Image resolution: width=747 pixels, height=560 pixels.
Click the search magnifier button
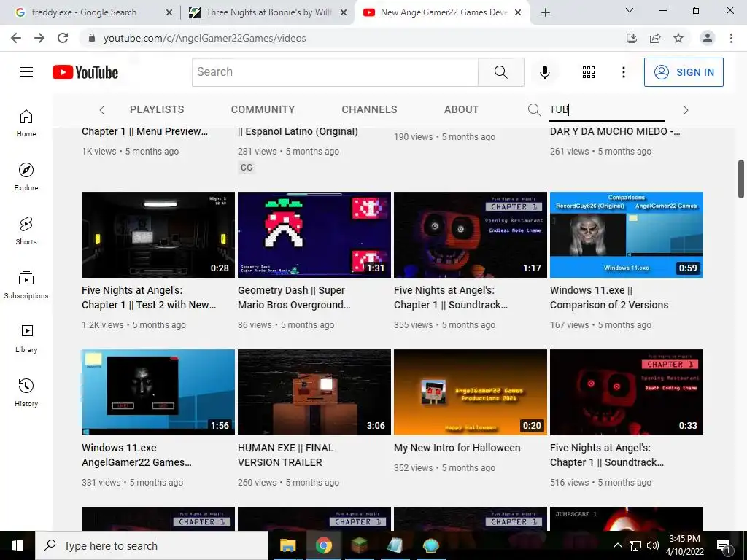500,72
